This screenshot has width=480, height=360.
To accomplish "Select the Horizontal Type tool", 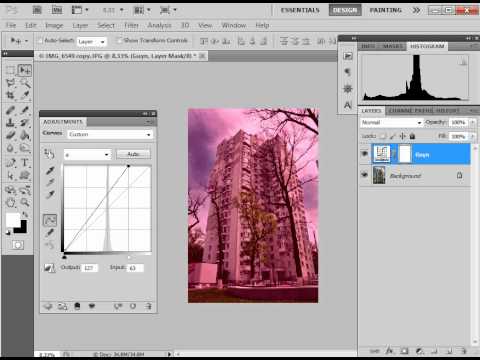I will 25,163.
